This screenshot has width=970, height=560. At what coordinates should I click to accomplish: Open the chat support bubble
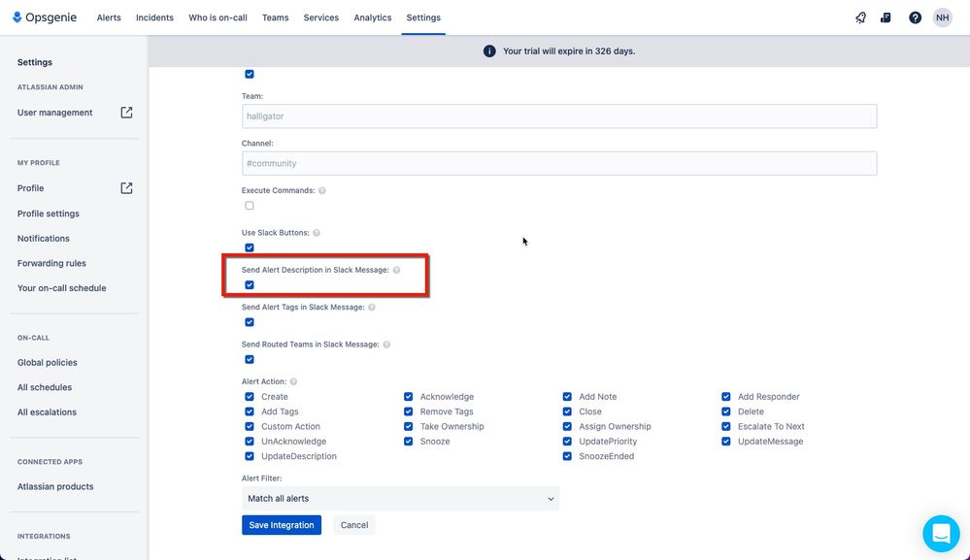[941, 533]
